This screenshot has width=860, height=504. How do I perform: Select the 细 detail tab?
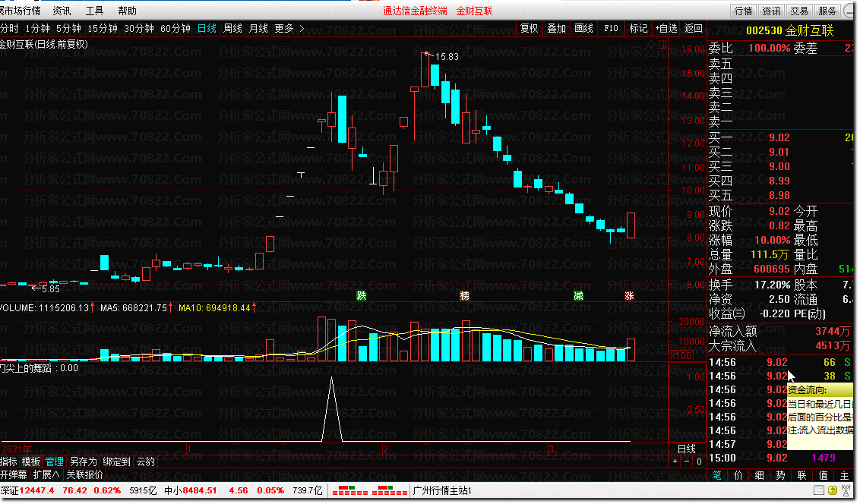(x=760, y=475)
